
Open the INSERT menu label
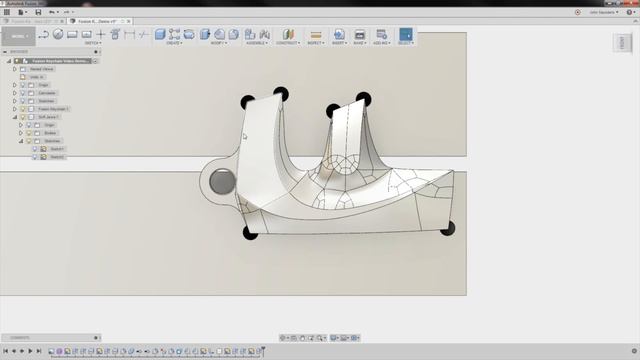(339, 43)
